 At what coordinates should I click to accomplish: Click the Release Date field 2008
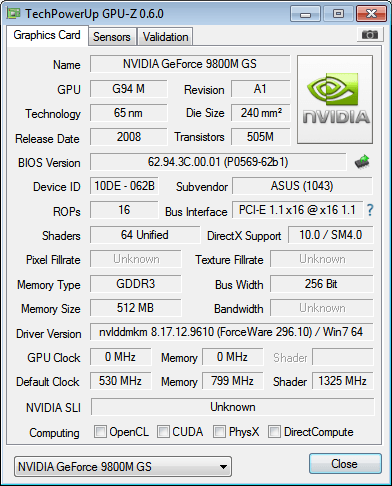coord(129,137)
